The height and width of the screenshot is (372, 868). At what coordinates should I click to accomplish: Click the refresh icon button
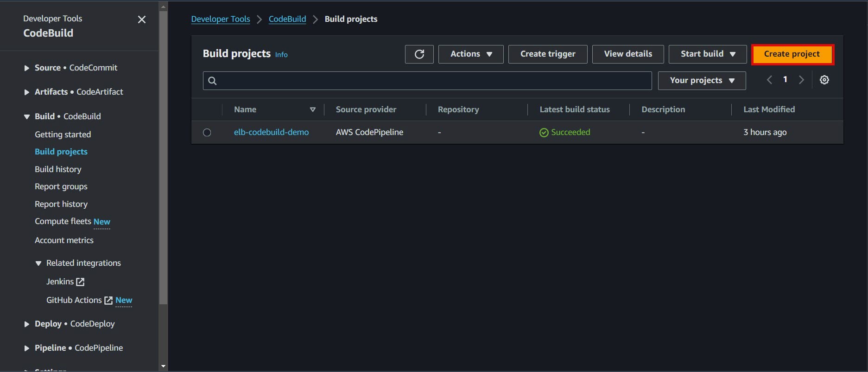419,54
